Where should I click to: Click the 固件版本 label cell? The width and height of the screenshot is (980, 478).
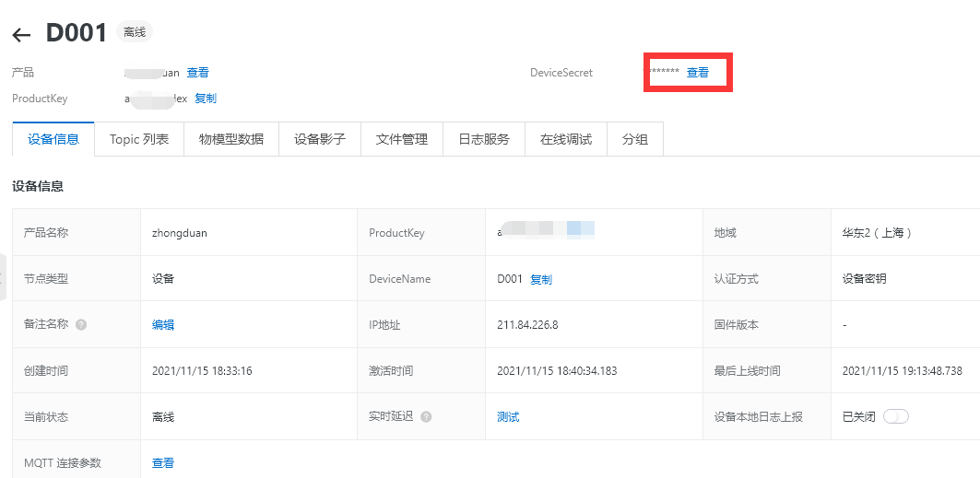point(767,324)
